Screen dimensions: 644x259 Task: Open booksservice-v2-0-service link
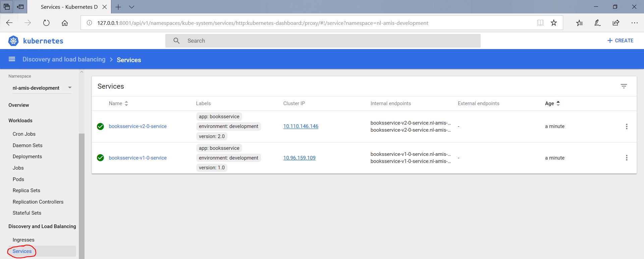[138, 126]
